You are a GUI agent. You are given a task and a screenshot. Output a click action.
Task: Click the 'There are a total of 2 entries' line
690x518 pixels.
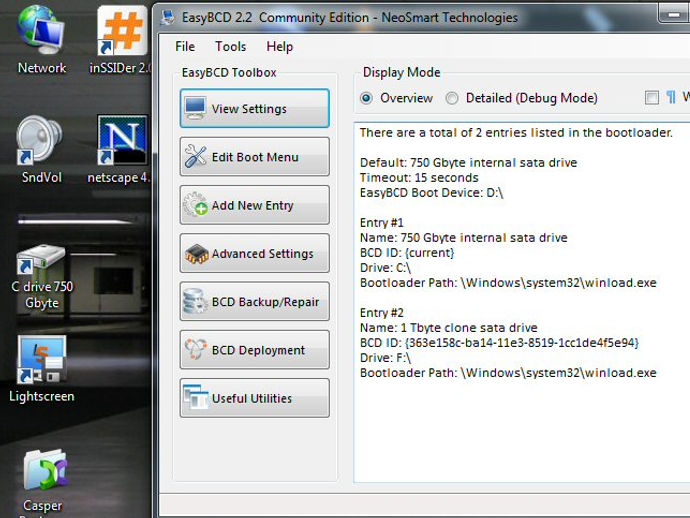click(x=516, y=132)
